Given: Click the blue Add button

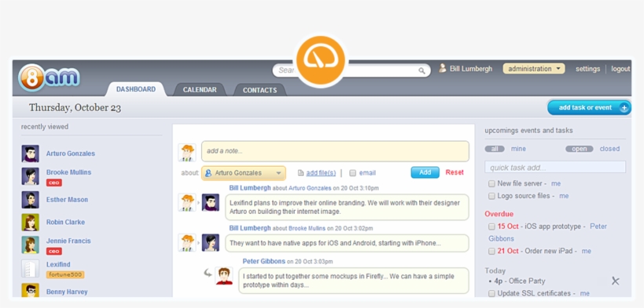Looking at the screenshot, I should tap(425, 173).
